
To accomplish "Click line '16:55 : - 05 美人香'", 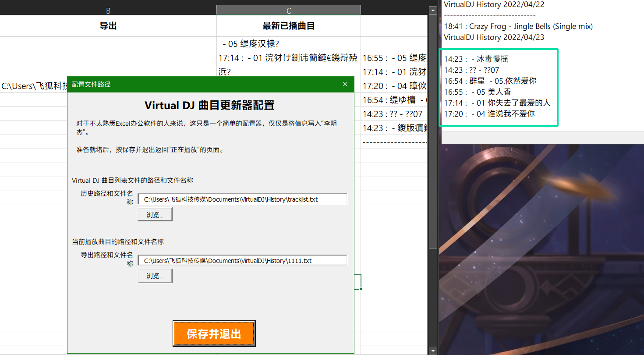I will tap(478, 92).
